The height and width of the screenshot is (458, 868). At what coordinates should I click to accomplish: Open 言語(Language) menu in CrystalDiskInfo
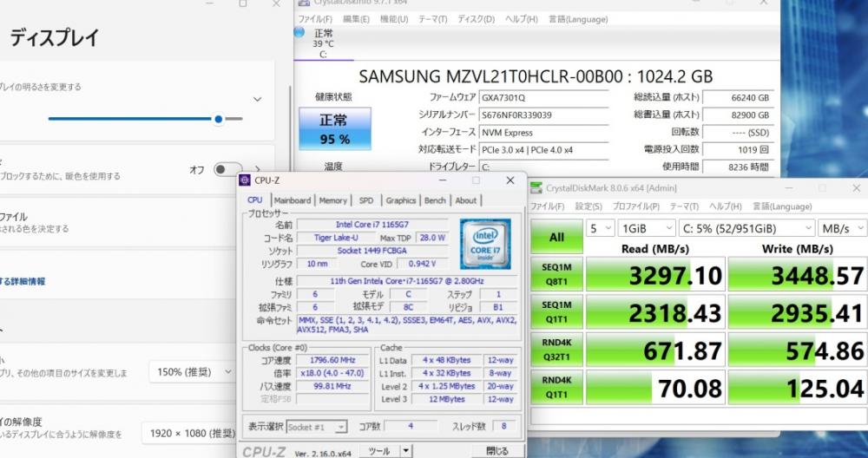pos(578,19)
